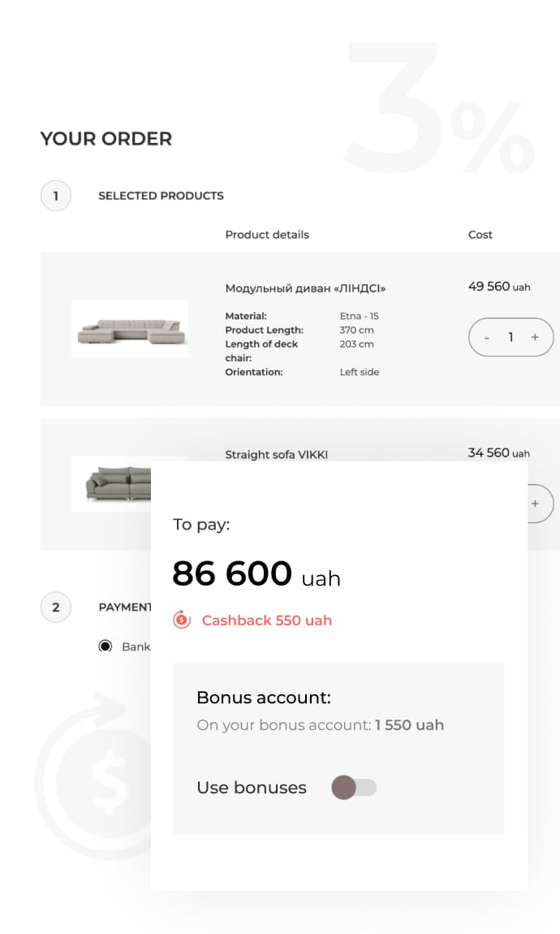Increase quantity of the ЛІНДСІ sofa
560x934 pixels.
click(535, 337)
